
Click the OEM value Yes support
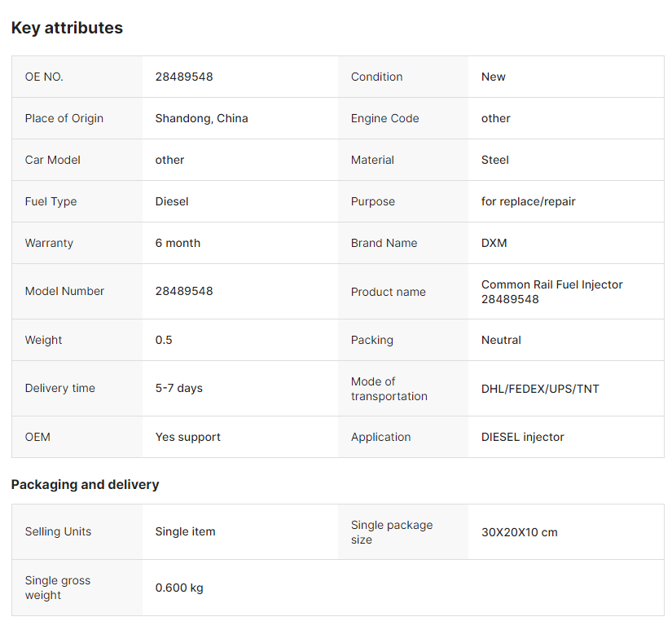tap(187, 437)
